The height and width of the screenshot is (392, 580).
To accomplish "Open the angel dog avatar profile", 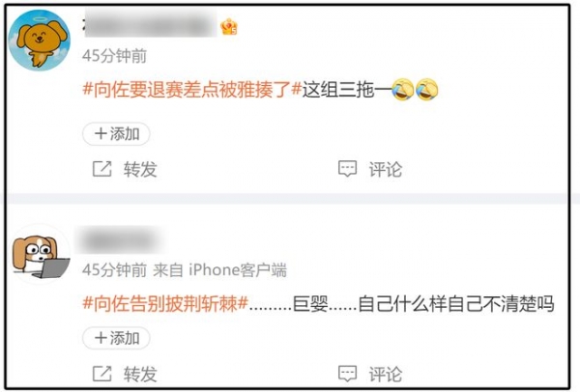I will coord(40,41).
